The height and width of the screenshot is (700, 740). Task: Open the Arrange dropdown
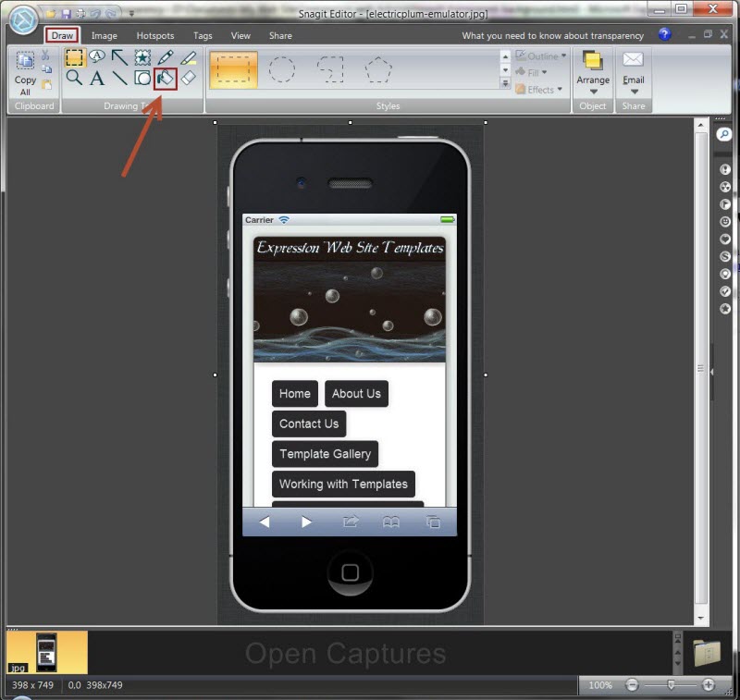point(593,73)
